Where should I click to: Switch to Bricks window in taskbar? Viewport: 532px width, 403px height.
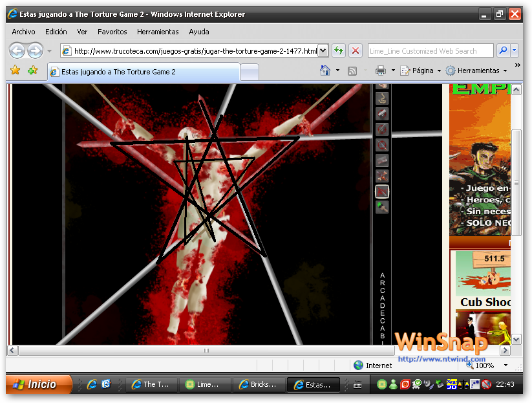[257, 384]
